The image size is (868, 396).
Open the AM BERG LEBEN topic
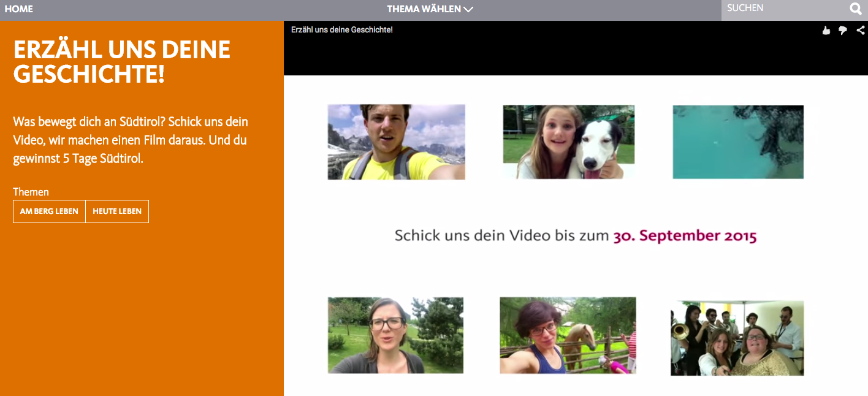point(49,211)
